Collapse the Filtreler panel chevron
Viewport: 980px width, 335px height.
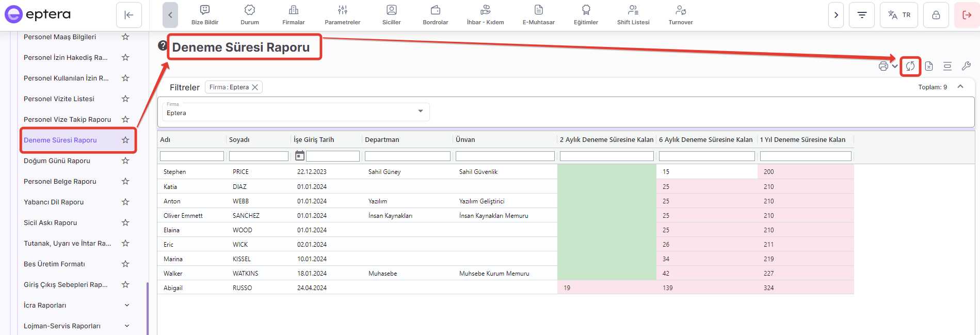[x=960, y=87]
